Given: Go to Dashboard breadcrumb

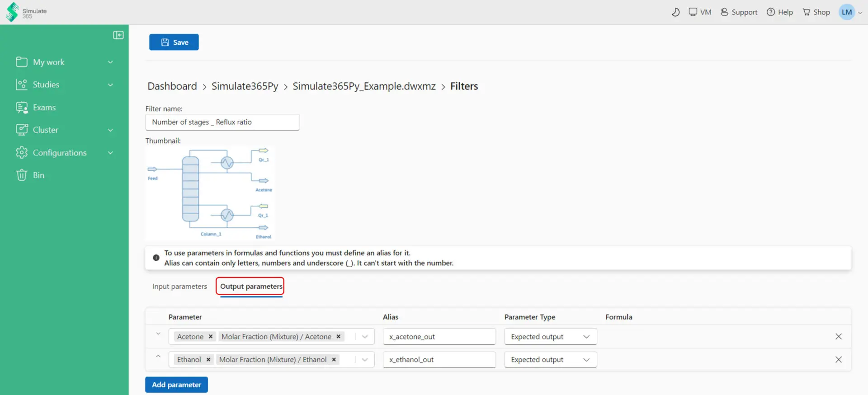Looking at the screenshot, I should pyautogui.click(x=172, y=86).
